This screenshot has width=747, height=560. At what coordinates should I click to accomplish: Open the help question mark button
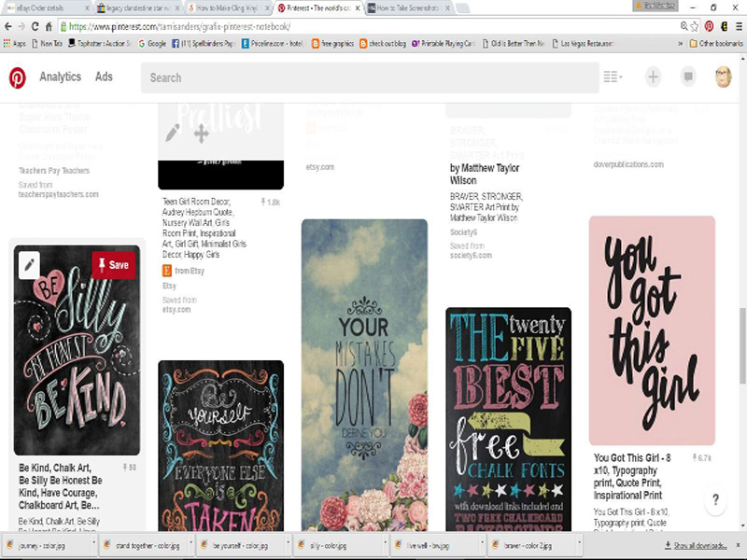(x=715, y=499)
